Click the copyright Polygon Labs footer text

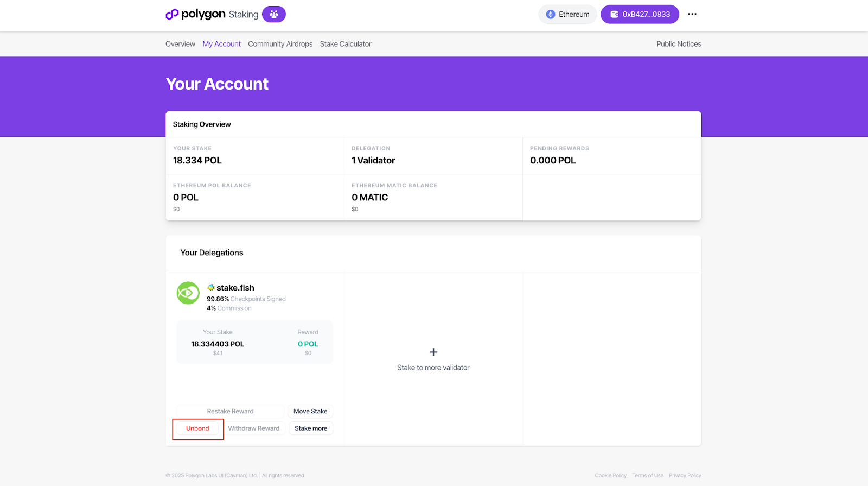coord(235,475)
